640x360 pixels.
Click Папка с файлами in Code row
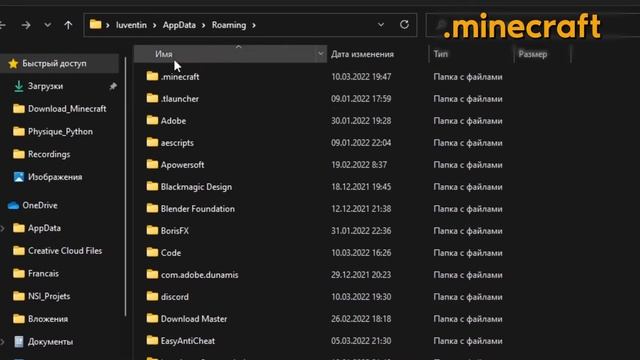click(x=468, y=253)
